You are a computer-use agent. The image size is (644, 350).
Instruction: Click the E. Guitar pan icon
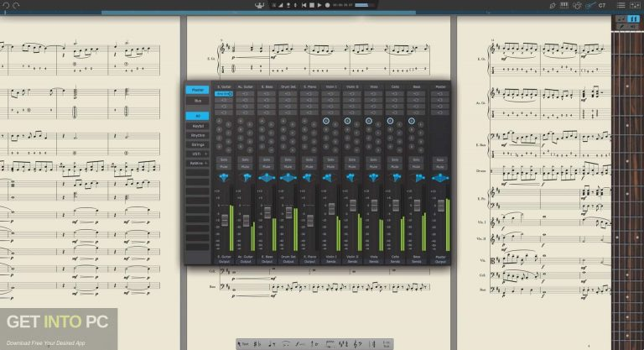[x=224, y=178]
